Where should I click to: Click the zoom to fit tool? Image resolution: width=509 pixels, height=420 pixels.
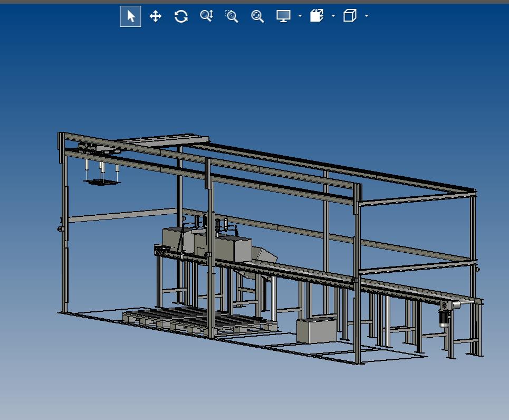tap(257, 16)
